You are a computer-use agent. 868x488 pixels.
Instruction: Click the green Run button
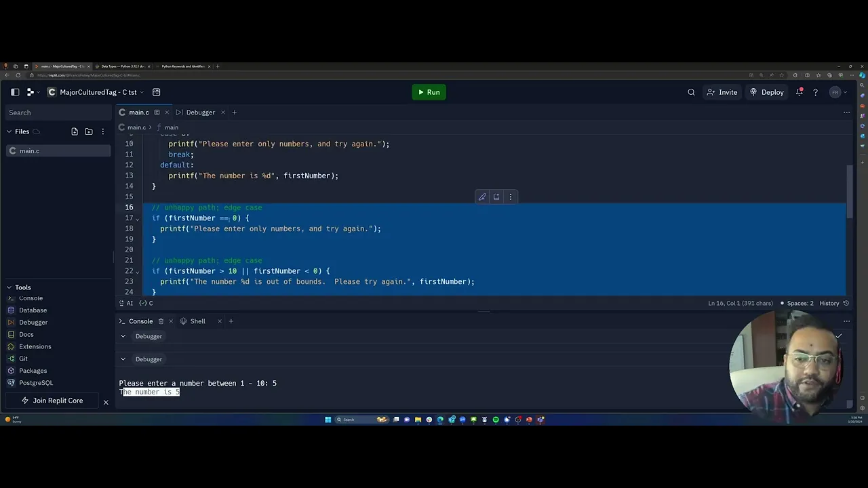tap(429, 92)
